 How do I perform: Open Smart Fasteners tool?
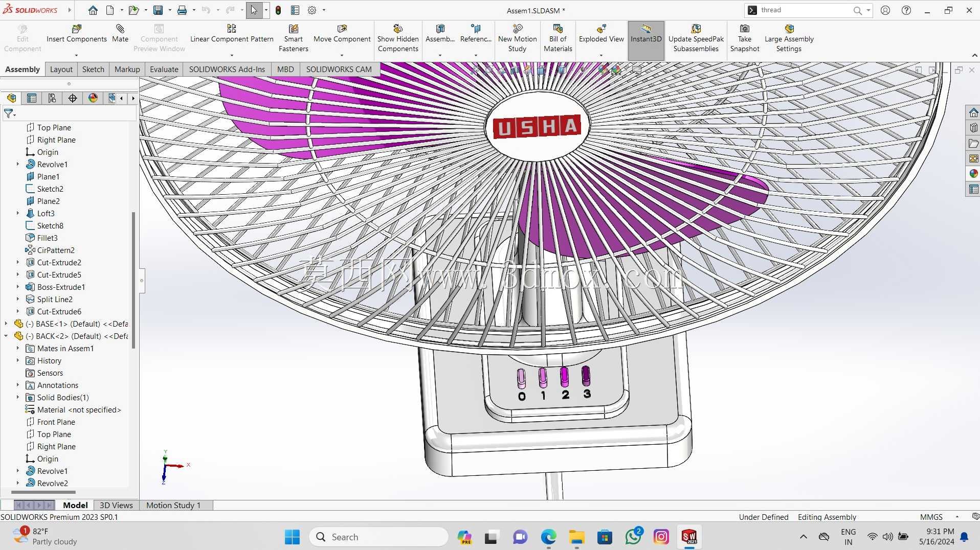point(294,38)
